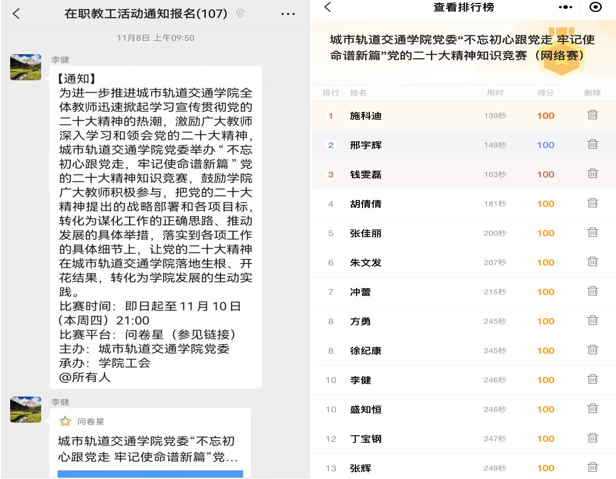Tap the back arrow on the leaderboard page

[x=328, y=8]
